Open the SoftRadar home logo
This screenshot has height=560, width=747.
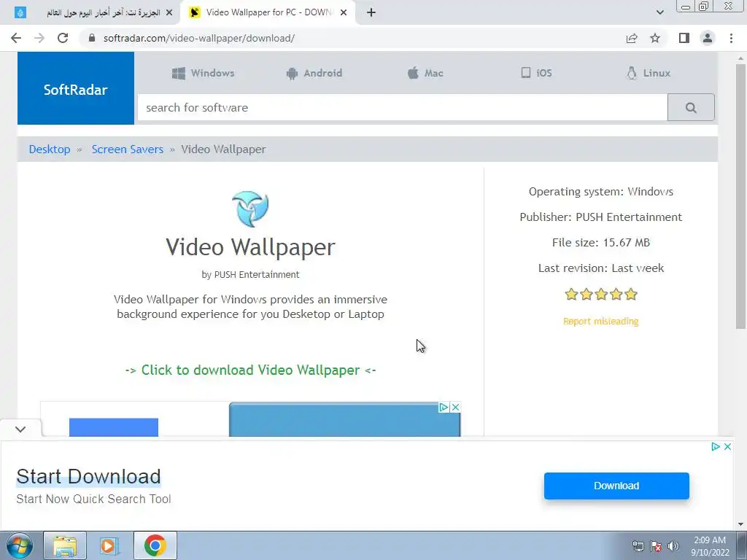tap(76, 88)
